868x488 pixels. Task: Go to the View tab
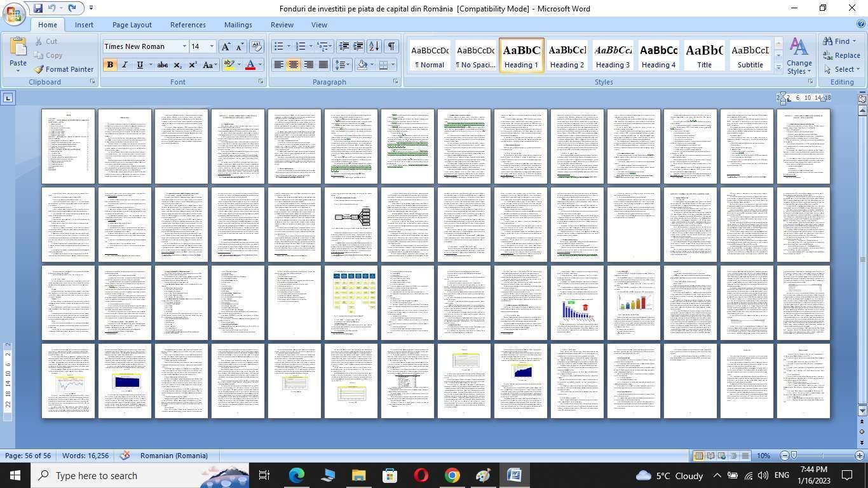coord(319,25)
